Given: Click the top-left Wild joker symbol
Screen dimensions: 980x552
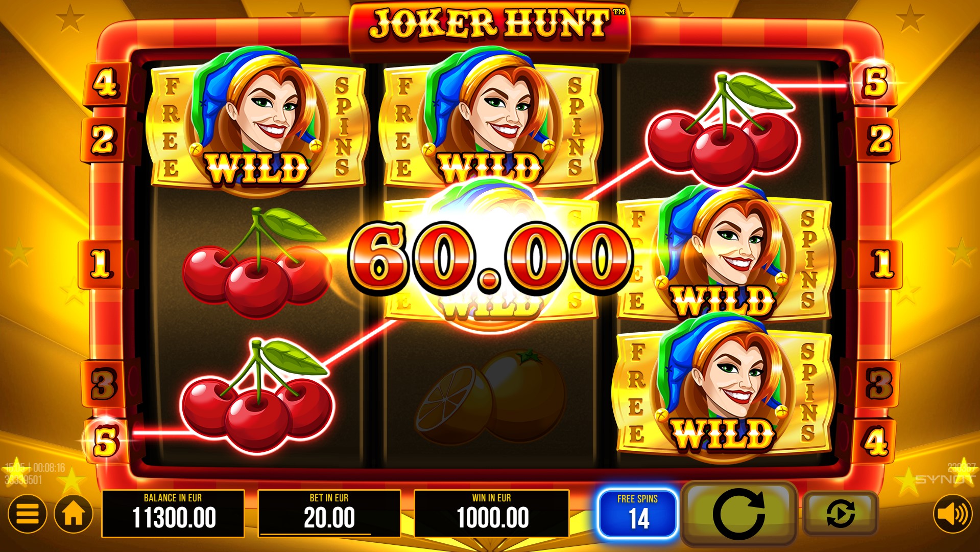Looking at the screenshot, I should tap(257, 121).
